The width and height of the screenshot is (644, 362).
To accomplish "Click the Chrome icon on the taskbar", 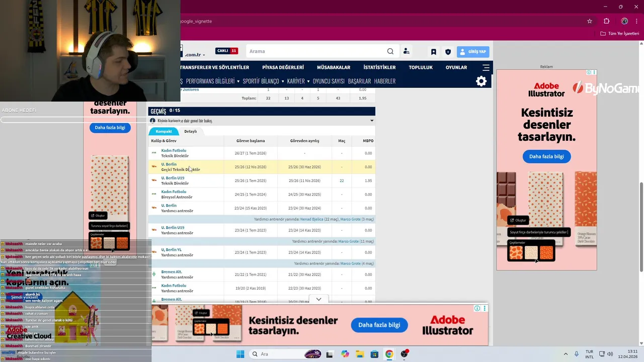I will [389, 354].
